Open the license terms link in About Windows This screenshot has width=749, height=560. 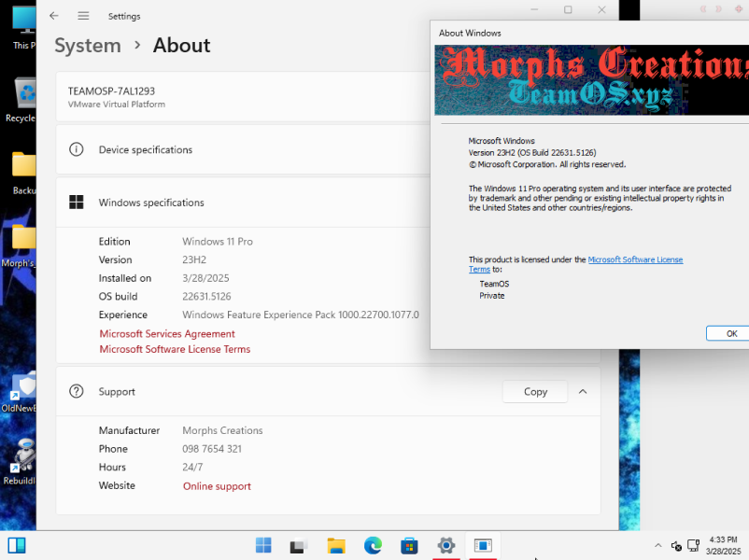tap(635, 259)
